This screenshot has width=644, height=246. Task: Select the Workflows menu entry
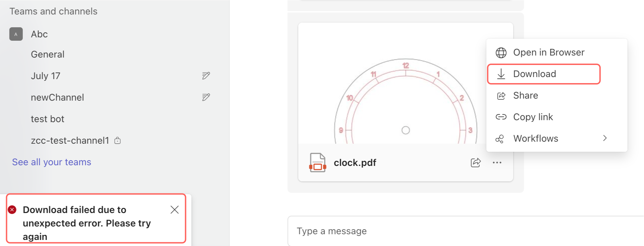point(557,138)
